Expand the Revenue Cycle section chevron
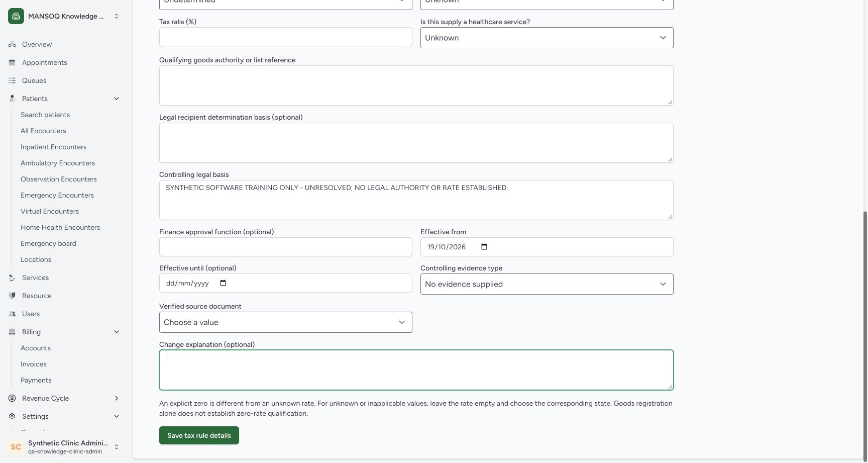 click(x=117, y=398)
